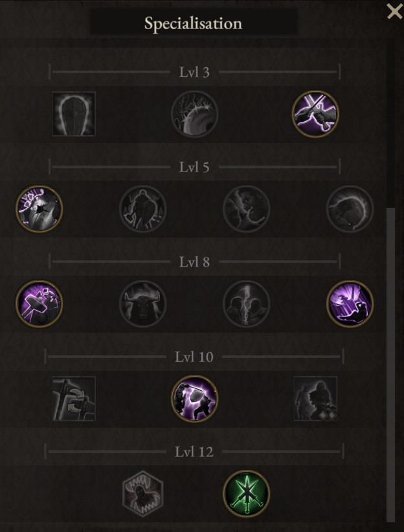The image size is (404, 532).
Task: Click the Lvl 10 section label
Action: tap(194, 357)
